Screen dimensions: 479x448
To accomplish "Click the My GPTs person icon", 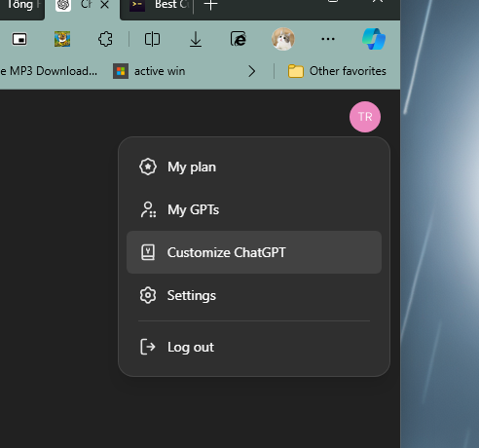I will coord(148,209).
